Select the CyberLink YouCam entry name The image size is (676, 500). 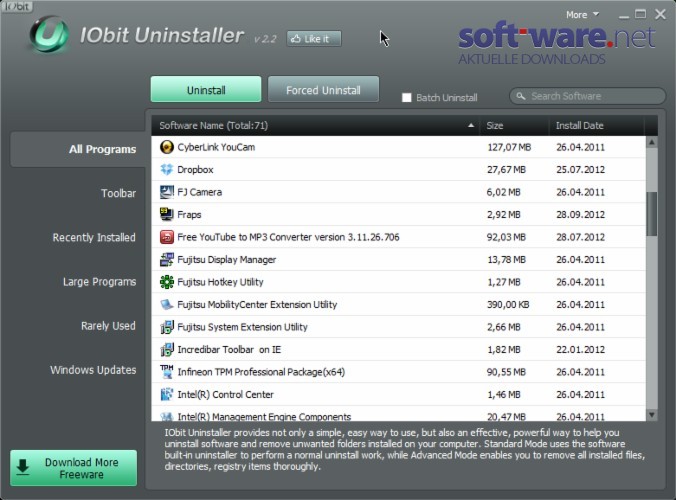[x=216, y=147]
